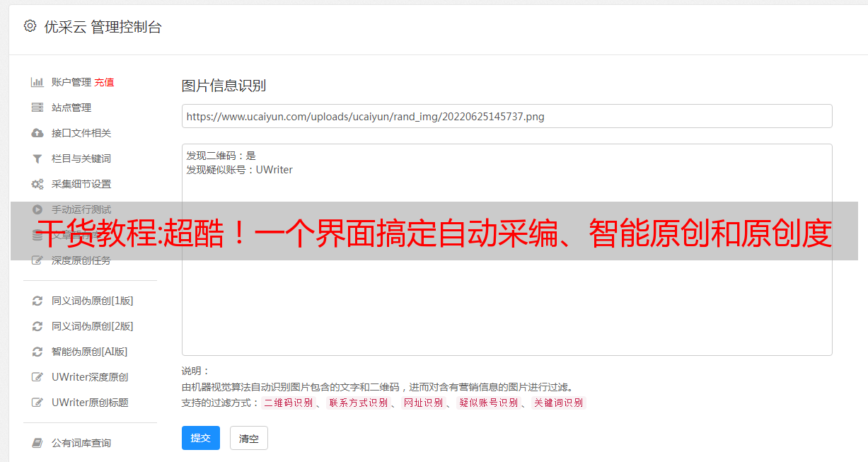Open 站点管理 in the sidebar
This screenshot has width=868, height=462.
71,108
